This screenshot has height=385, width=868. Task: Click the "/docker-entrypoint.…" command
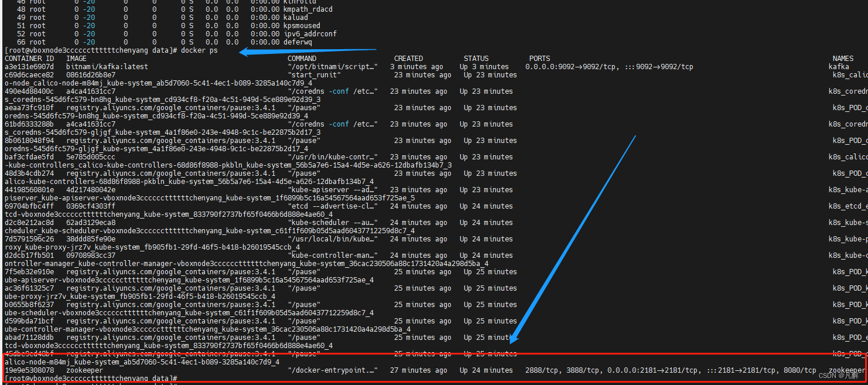333,370
